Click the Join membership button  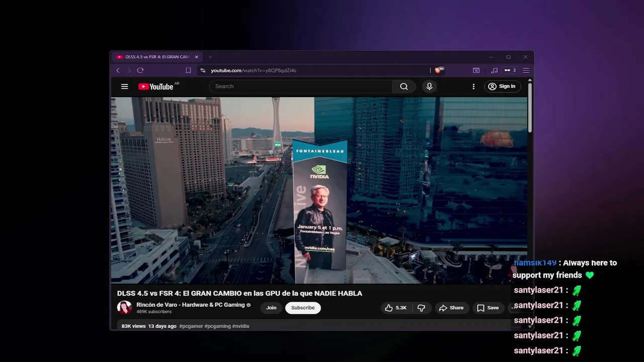click(x=271, y=308)
